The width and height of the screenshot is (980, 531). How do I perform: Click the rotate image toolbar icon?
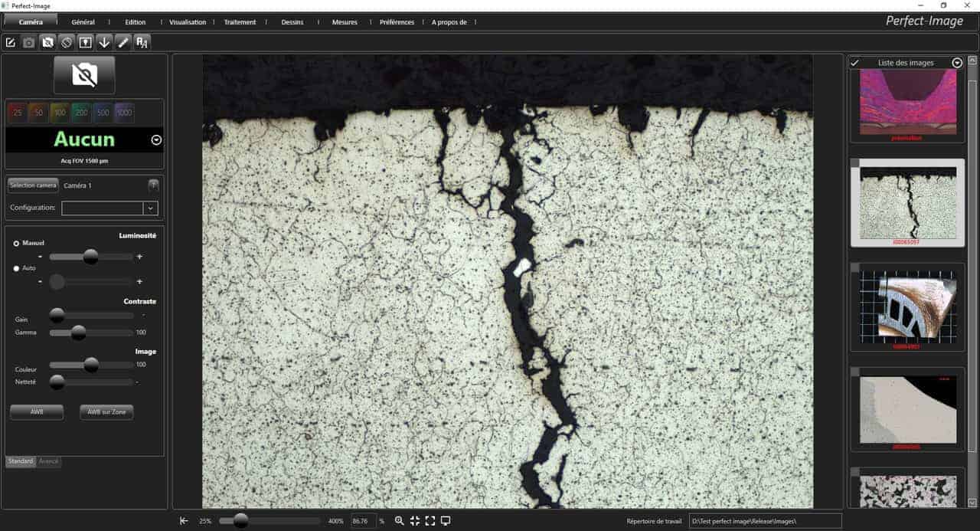67,42
